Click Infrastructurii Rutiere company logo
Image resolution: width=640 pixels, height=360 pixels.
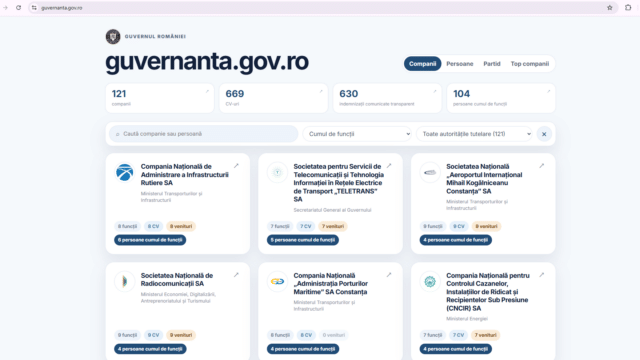(124, 172)
